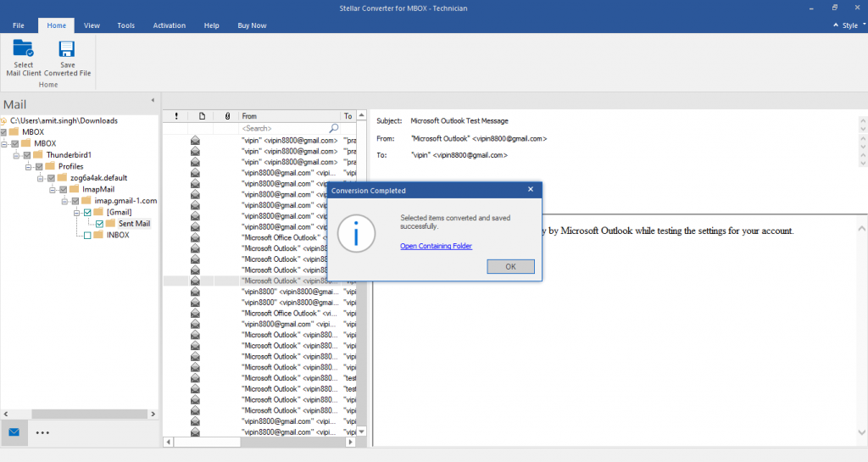The height and width of the screenshot is (462, 868).
Task: Open the Activation tab
Action: click(170, 25)
